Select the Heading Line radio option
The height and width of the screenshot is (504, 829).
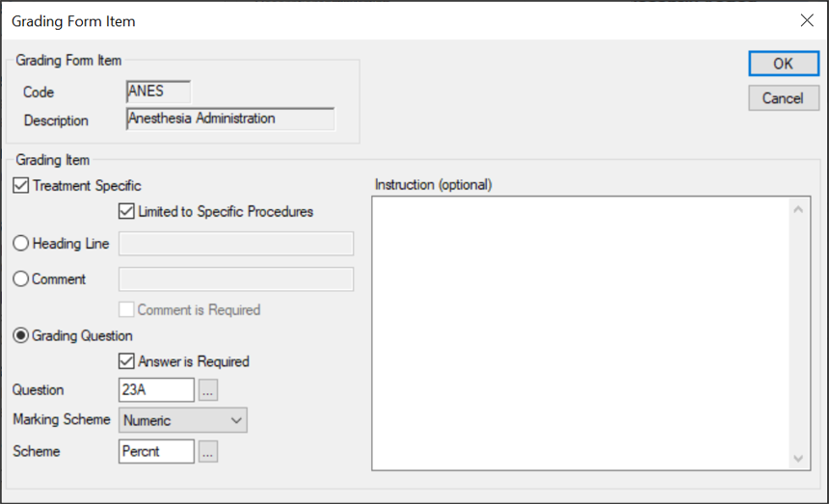tap(21, 244)
